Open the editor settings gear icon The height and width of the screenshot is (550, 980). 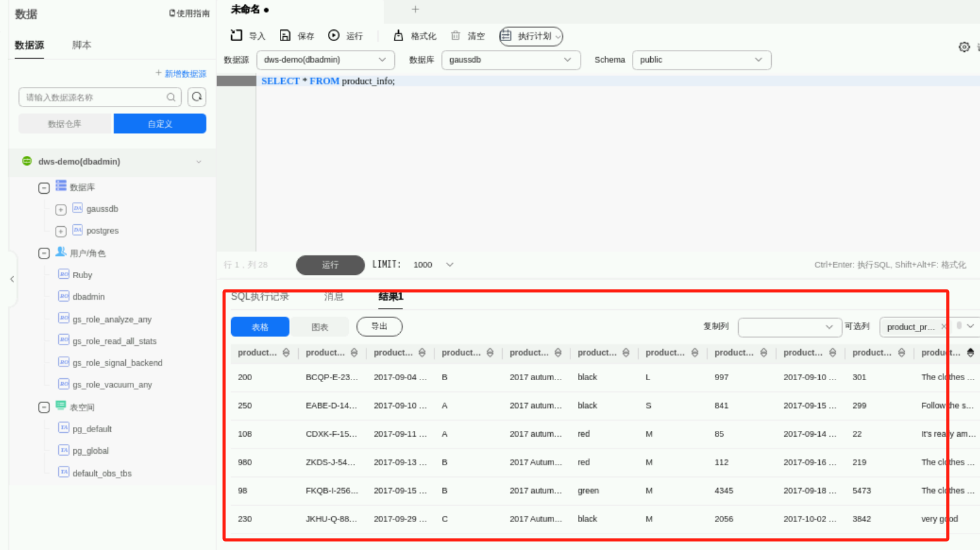964,47
